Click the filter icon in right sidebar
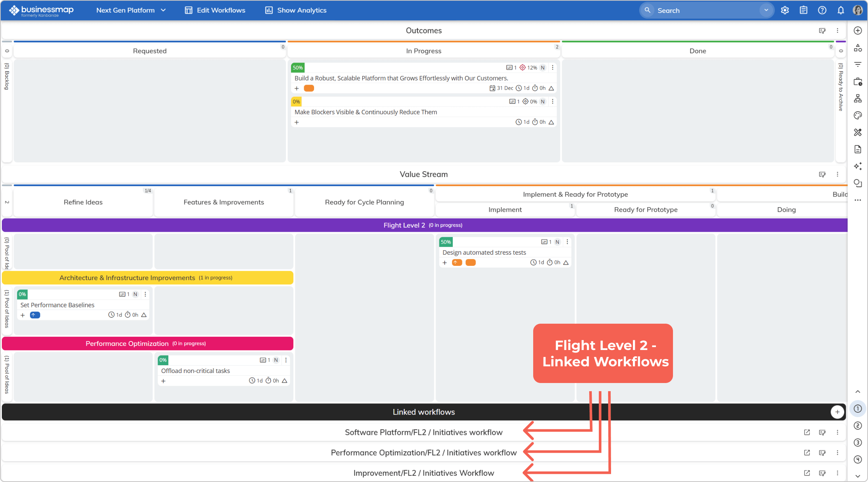Image resolution: width=868 pixels, height=482 pixels. (858, 65)
